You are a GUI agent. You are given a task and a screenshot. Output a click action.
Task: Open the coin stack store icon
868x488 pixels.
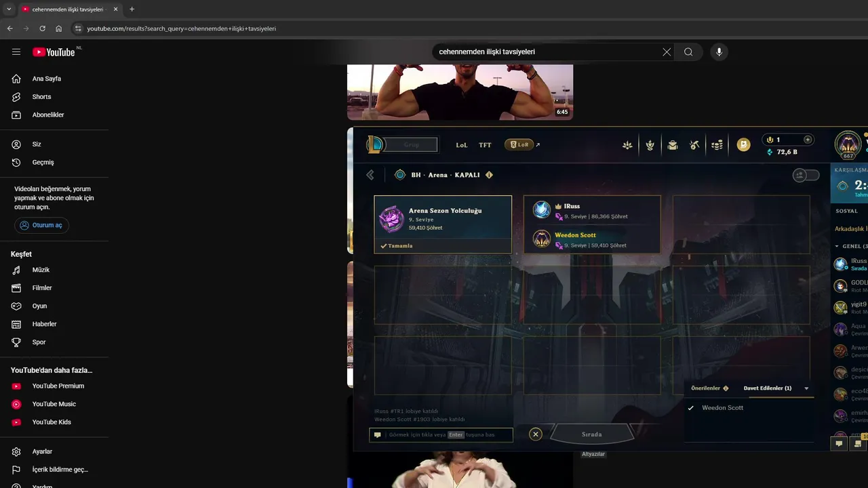[x=717, y=145]
